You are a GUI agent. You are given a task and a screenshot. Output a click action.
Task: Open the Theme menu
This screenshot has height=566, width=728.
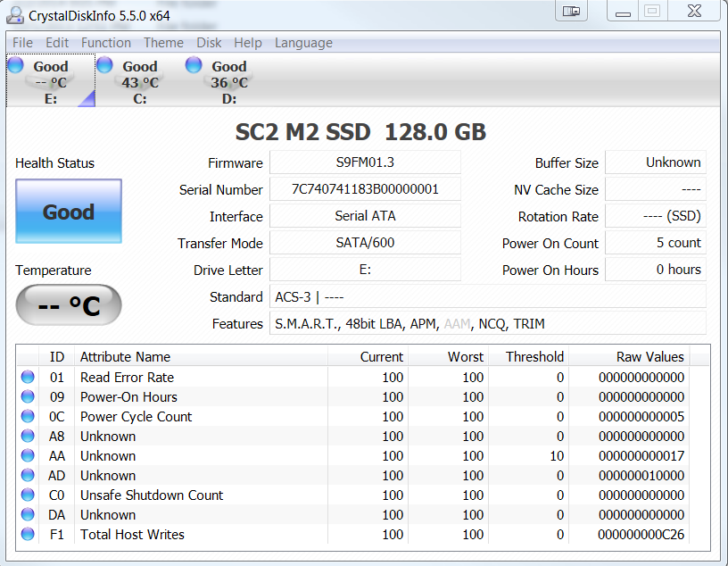[x=163, y=43]
